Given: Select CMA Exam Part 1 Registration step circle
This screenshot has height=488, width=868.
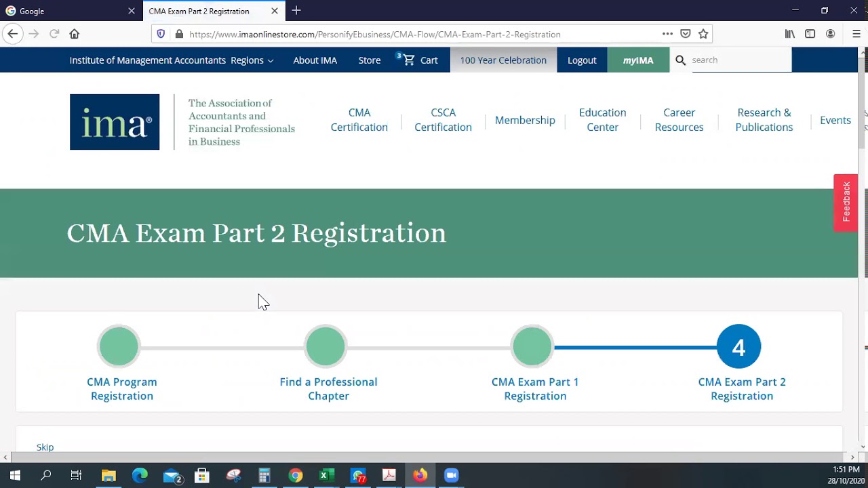Looking at the screenshot, I should tap(532, 346).
